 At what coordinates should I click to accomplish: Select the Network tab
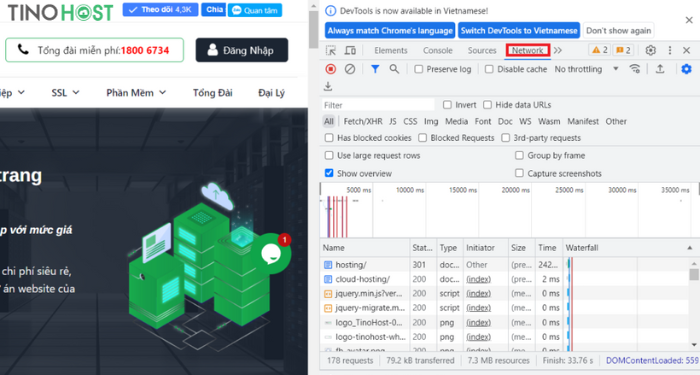tap(527, 50)
